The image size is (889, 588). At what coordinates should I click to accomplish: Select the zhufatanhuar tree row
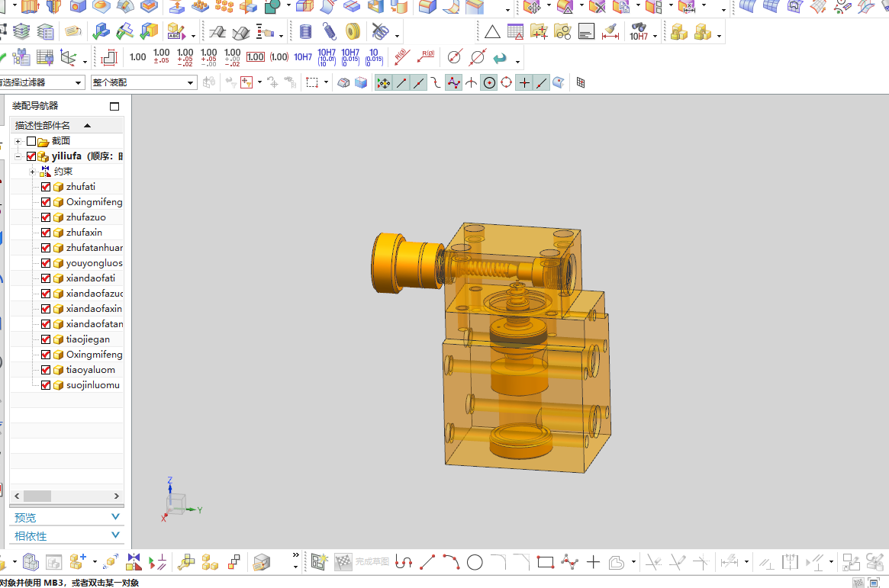(66, 248)
